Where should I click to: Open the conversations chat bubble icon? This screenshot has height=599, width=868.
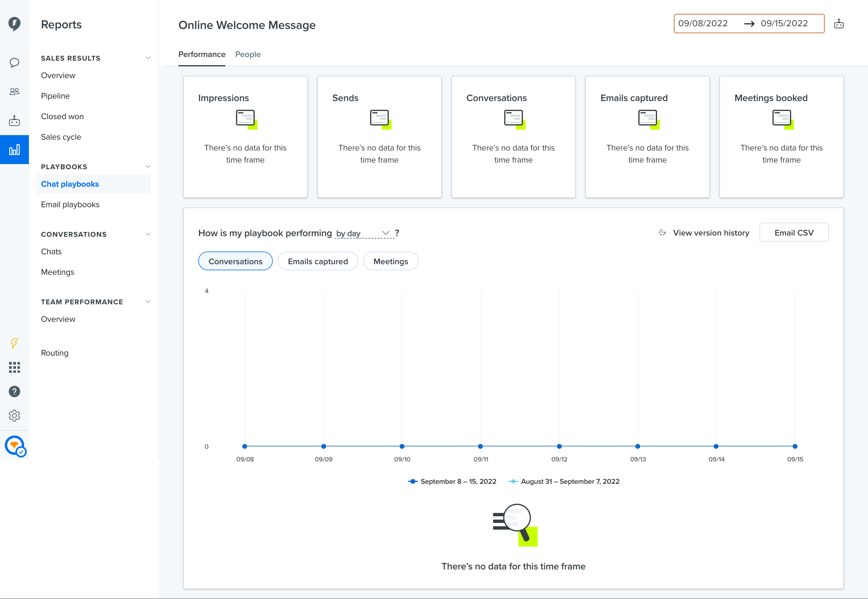click(14, 62)
